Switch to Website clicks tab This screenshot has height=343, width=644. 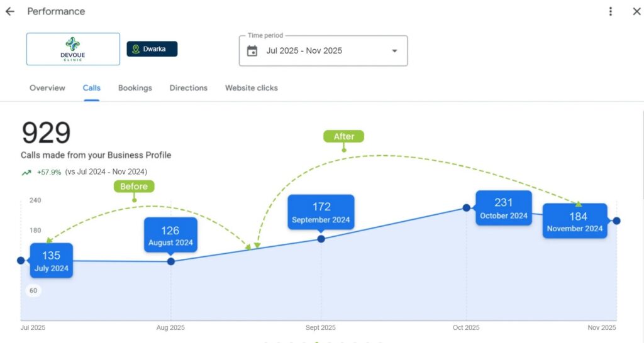[x=252, y=88]
